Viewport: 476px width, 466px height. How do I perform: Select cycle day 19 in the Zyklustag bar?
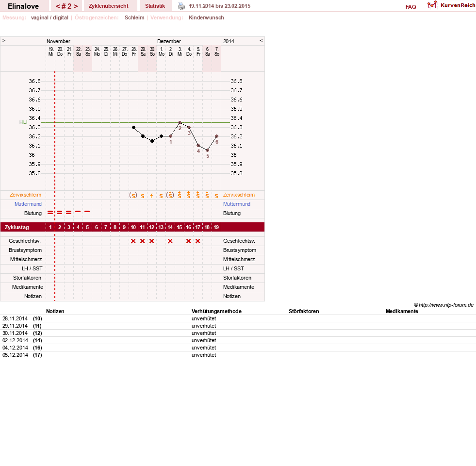tap(216, 227)
